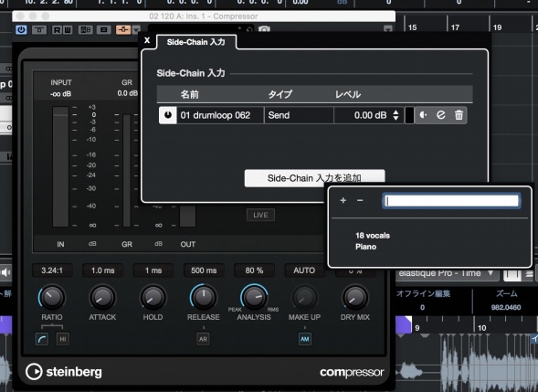Click the RATIO knob
The width and height of the screenshot is (538, 392).
pos(52,297)
